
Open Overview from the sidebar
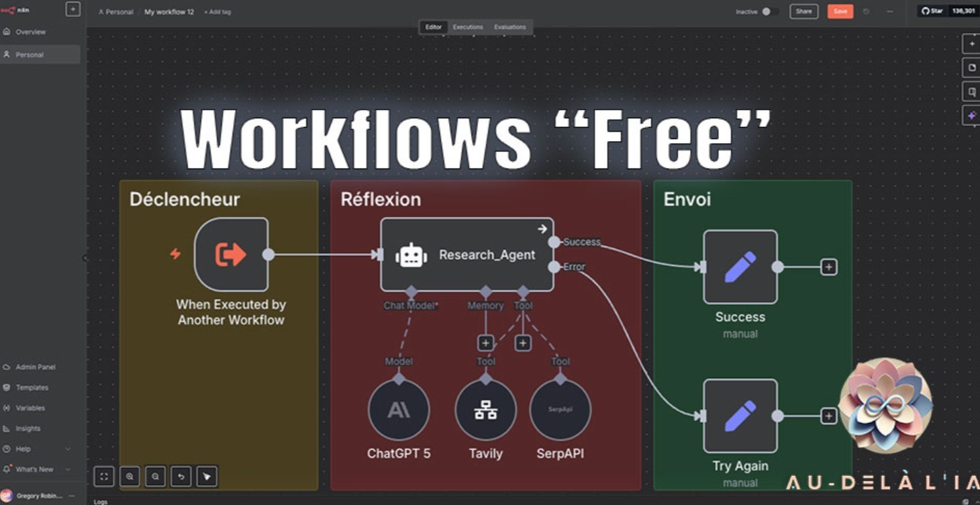pos(30,32)
